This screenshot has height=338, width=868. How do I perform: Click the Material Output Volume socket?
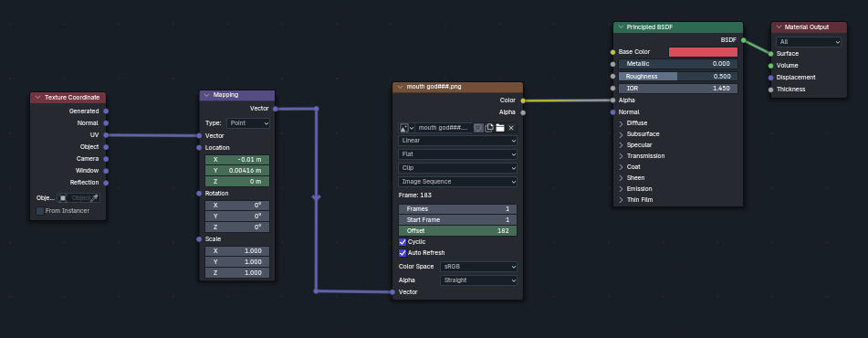770,66
